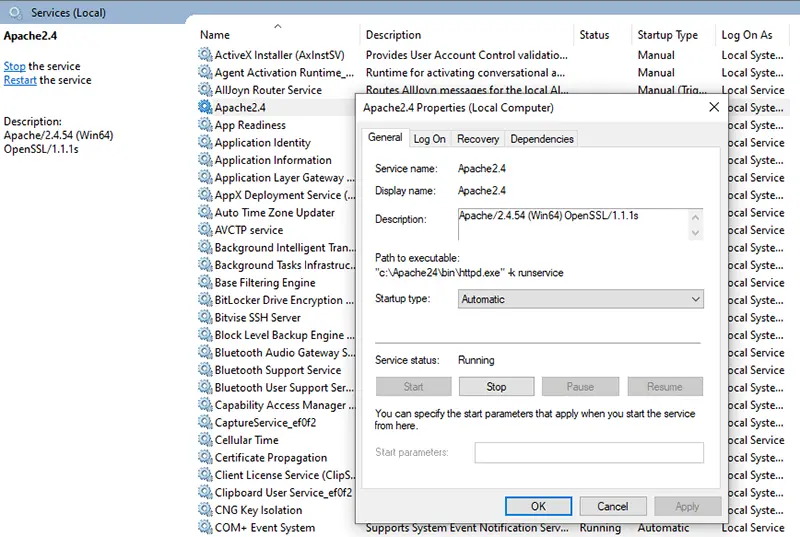The image size is (800, 537).
Task: Click the Auto Time Zone Updater gear icon
Action: [x=205, y=212]
